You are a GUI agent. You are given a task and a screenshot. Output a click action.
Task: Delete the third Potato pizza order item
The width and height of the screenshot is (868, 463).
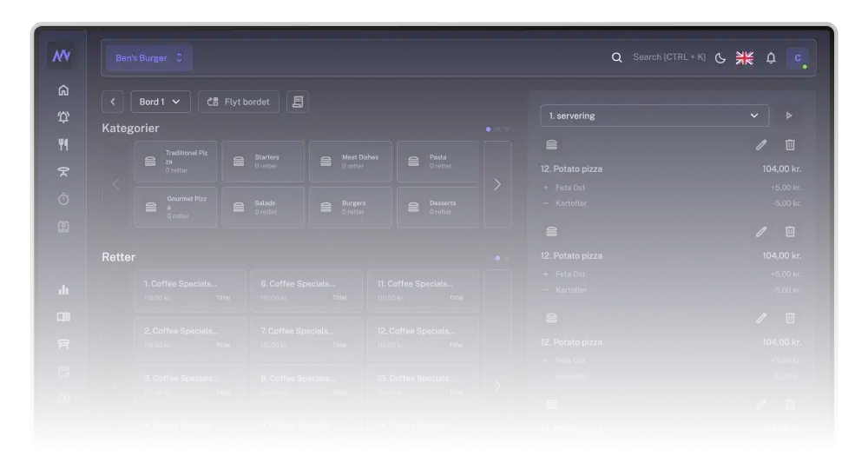[790, 318]
